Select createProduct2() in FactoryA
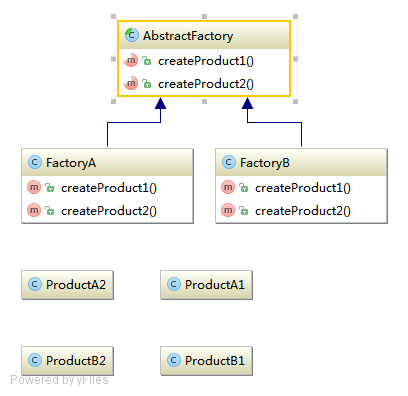 coord(109,211)
